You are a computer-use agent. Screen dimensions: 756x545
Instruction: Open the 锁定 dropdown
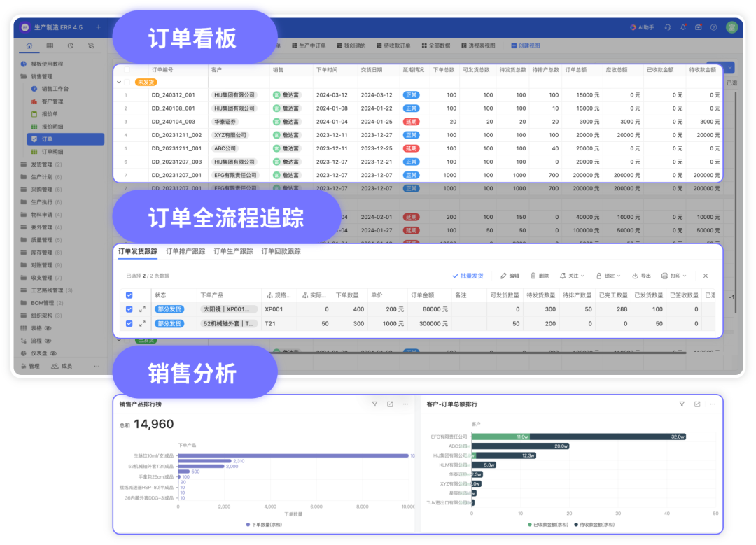608,276
